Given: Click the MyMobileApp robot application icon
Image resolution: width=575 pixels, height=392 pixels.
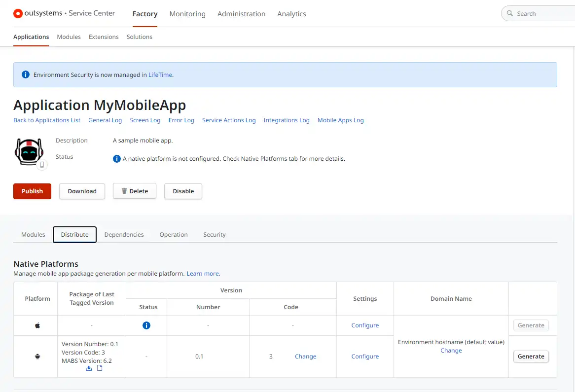Looking at the screenshot, I should [x=29, y=152].
